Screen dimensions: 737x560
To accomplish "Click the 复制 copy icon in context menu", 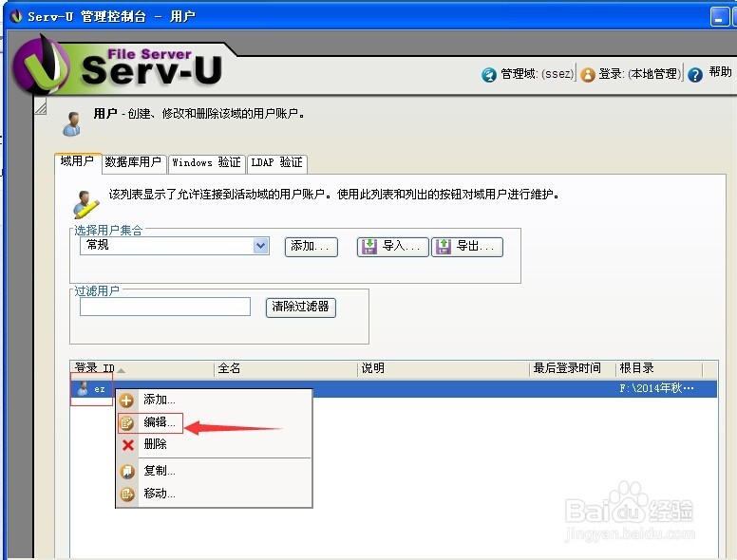I will coord(127,471).
